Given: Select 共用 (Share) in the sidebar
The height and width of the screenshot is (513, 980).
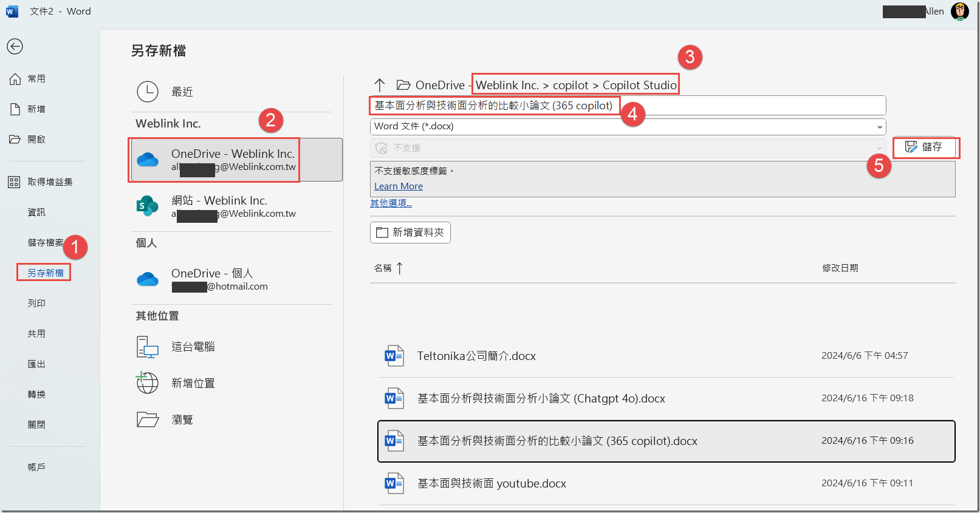Looking at the screenshot, I should (36, 334).
